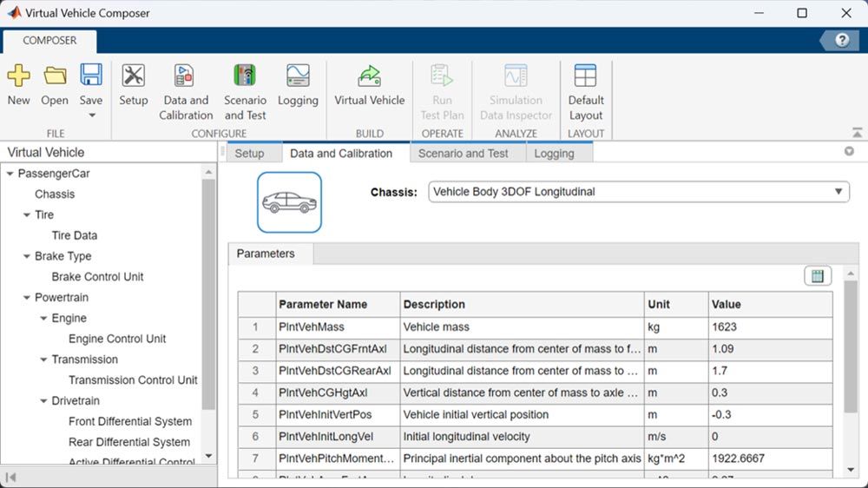
Task: Click the bottom-left collapse panel icon
Action: coord(10,477)
